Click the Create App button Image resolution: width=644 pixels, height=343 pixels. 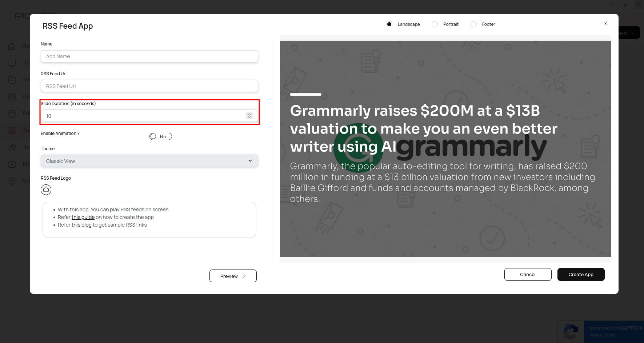pyautogui.click(x=581, y=275)
